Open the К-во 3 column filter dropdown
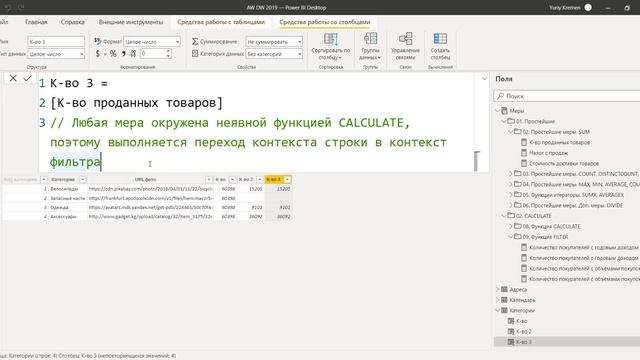Screen dimensions: 640x360 point(287,180)
